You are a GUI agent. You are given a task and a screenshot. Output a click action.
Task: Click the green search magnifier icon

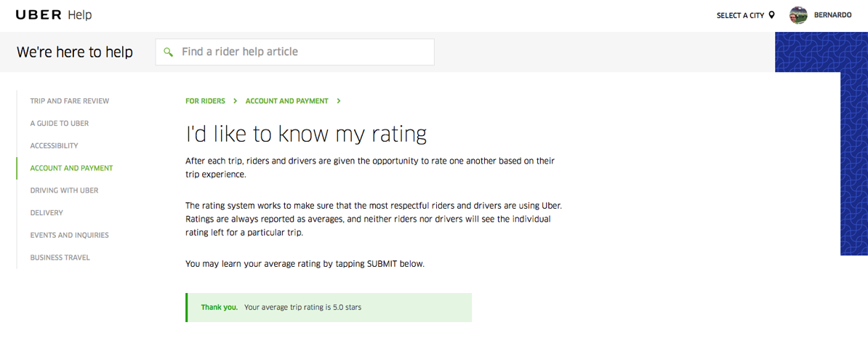click(x=169, y=52)
